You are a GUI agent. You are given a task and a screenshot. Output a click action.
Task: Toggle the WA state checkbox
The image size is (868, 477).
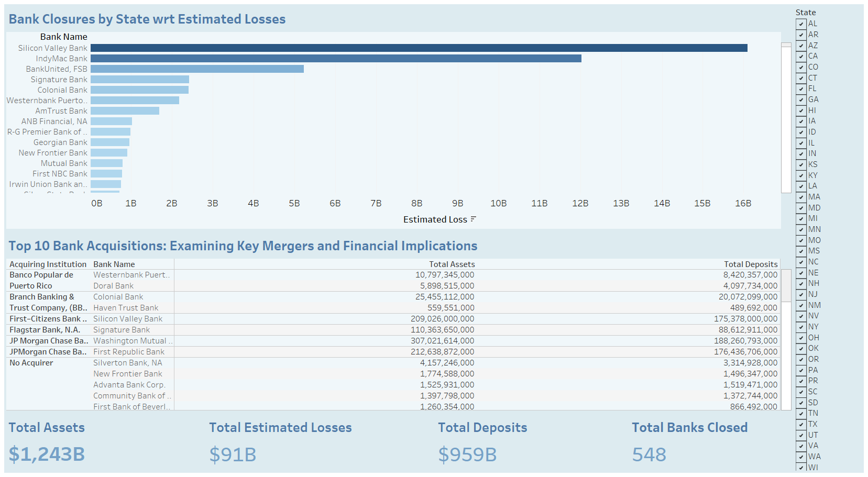(801, 457)
